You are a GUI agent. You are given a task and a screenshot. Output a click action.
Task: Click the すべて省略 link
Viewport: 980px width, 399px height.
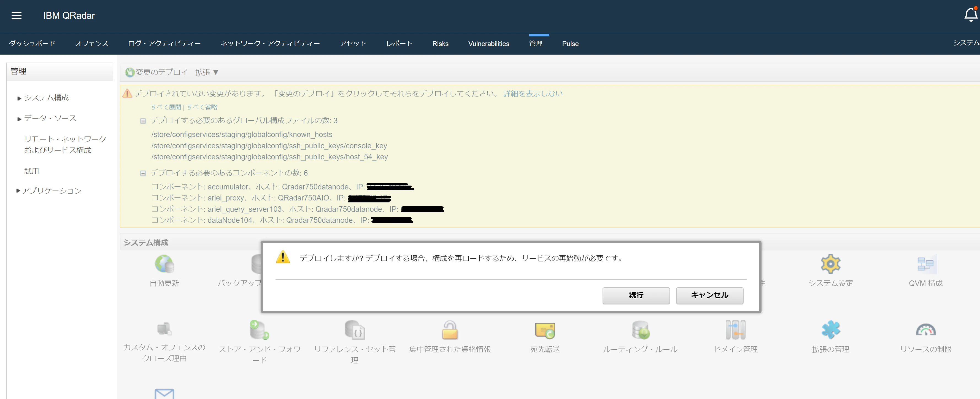(x=202, y=107)
